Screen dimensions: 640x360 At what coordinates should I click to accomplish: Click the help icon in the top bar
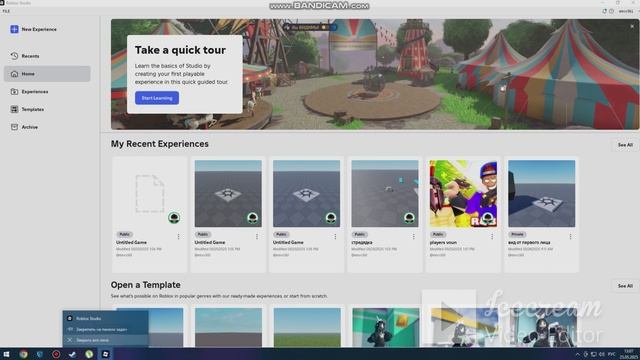coord(611,11)
